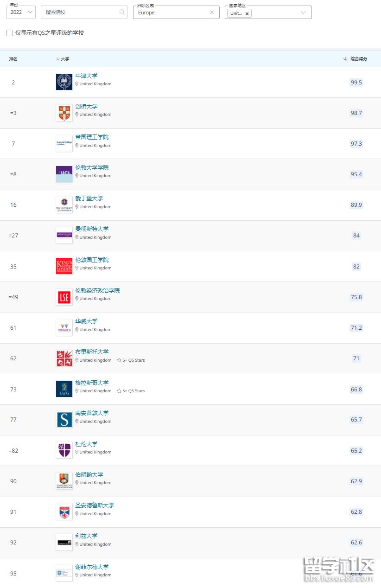Open the Europe region dropdown
Viewport: 381px width, 588px height.
(171, 13)
